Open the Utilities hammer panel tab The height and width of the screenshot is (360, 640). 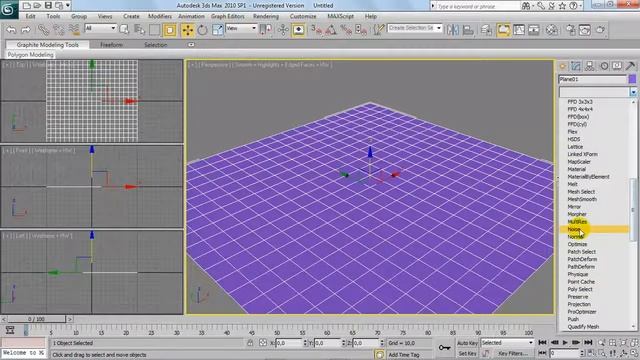coord(631,66)
